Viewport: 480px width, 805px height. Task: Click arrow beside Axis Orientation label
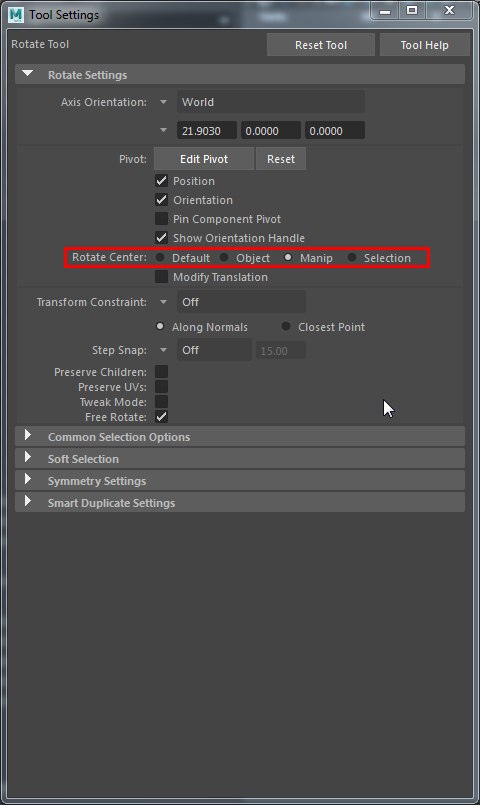pyautogui.click(x=163, y=102)
